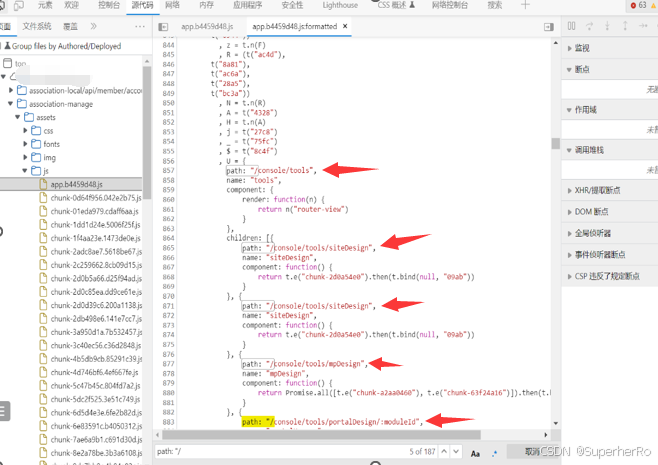The height and width of the screenshot is (465, 658).
Task: Open the Lighthouse tab
Action: [340, 5]
